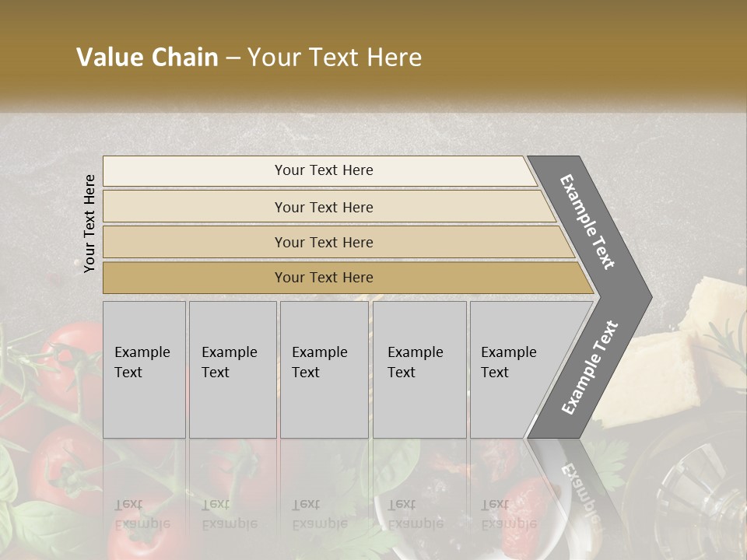Click the second "Your Text Here" bar from top
747x560 pixels.
click(324, 207)
